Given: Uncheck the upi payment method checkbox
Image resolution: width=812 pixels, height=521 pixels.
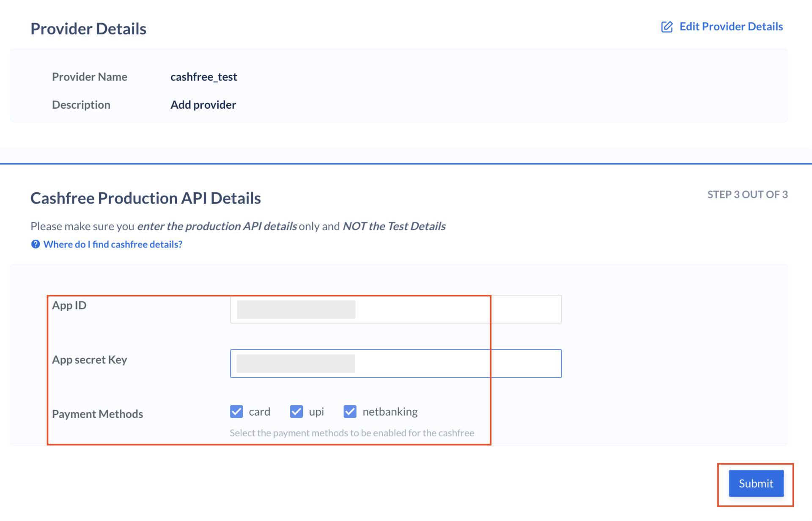Looking at the screenshot, I should (x=296, y=411).
